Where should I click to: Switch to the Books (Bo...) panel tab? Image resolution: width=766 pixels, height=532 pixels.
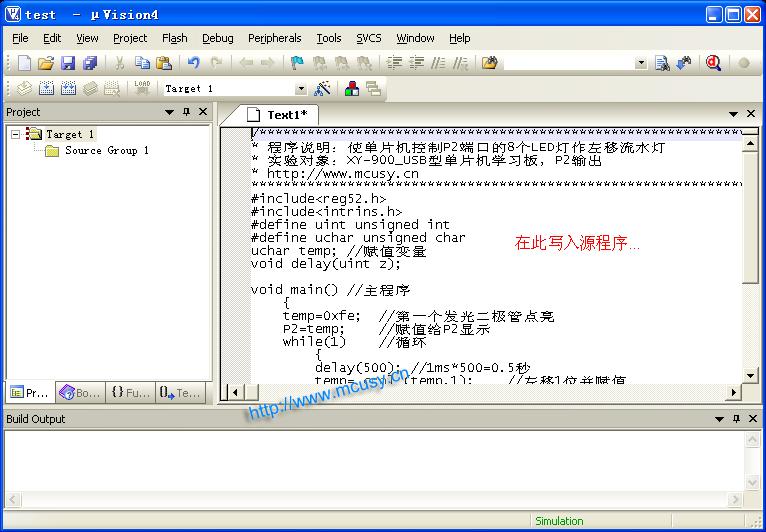click(x=81, y=392)
